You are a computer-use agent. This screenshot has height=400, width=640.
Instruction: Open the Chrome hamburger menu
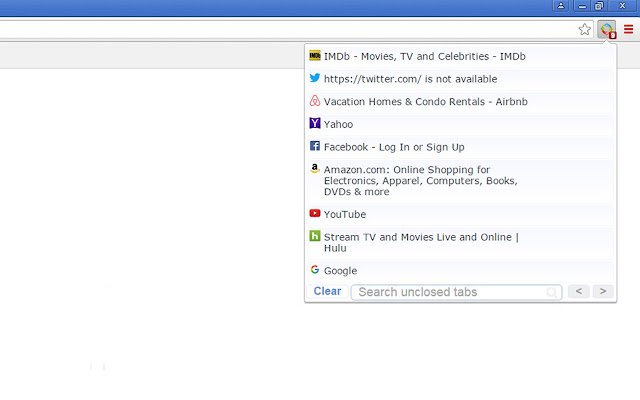(629, 29)
